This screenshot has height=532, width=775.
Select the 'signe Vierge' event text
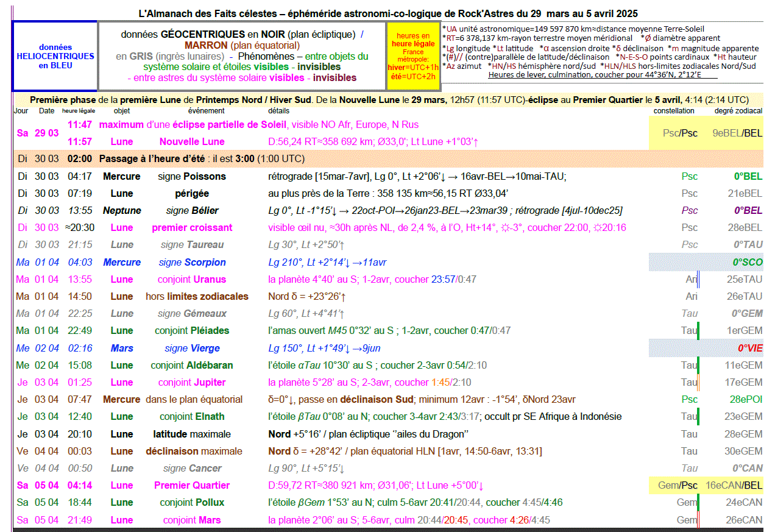pyautogui.click(x=192, y=349)
